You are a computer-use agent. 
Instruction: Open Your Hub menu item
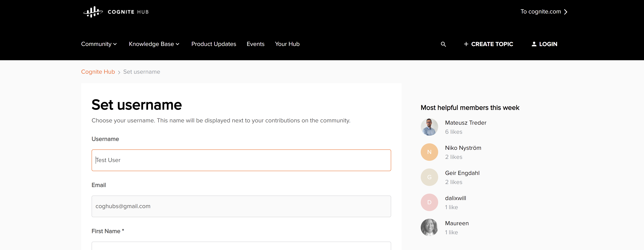pyautogui.click(x=287, y=44)
